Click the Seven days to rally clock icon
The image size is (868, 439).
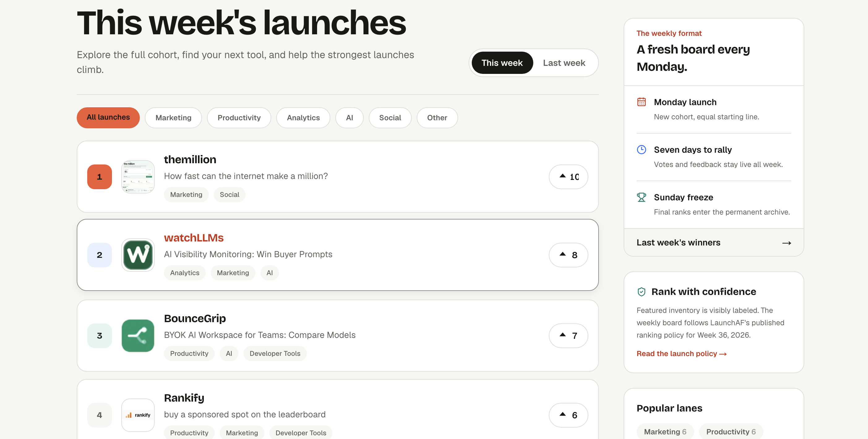pyautogui.click(x=641, y=149)
